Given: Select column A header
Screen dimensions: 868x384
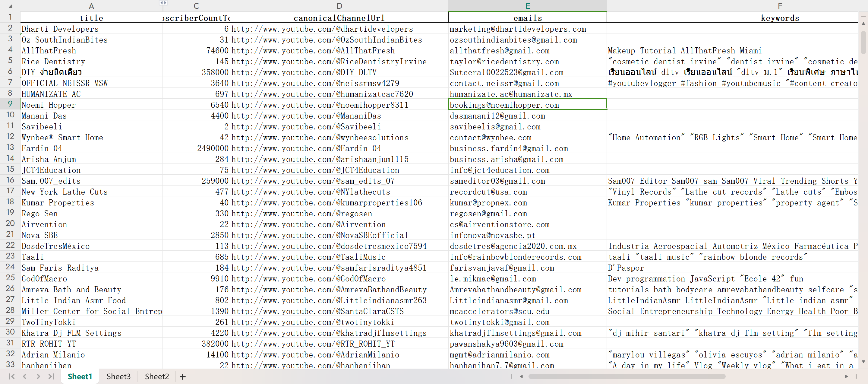Looking at the screenshot, I should [91, 6].
